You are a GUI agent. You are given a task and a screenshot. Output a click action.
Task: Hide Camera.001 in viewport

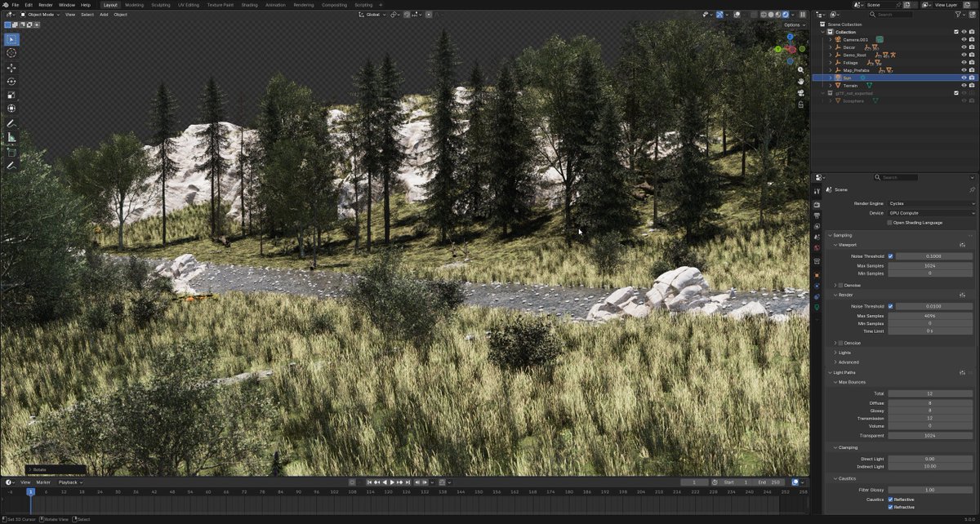tap(964, 39)
